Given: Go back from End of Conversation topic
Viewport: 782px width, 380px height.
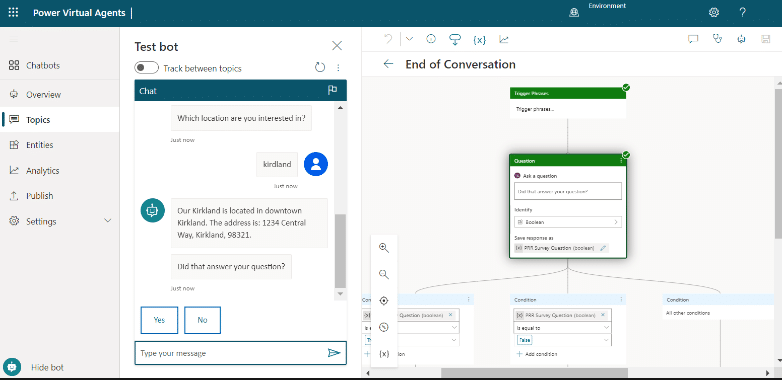Looking at the screenshot, I should [388, 64].
